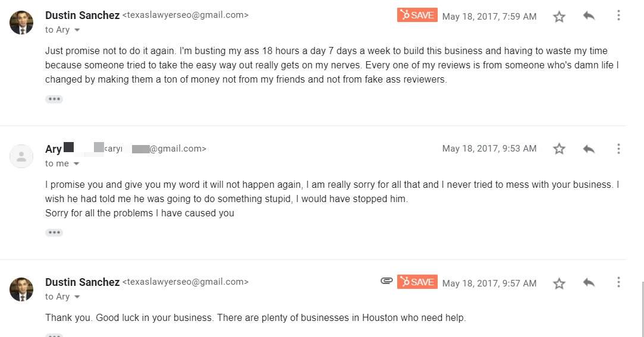Image resolution: width=644 pixels, height=337 pixels.
Task: Expand recipient details next to "to me"
Action: 76,164
